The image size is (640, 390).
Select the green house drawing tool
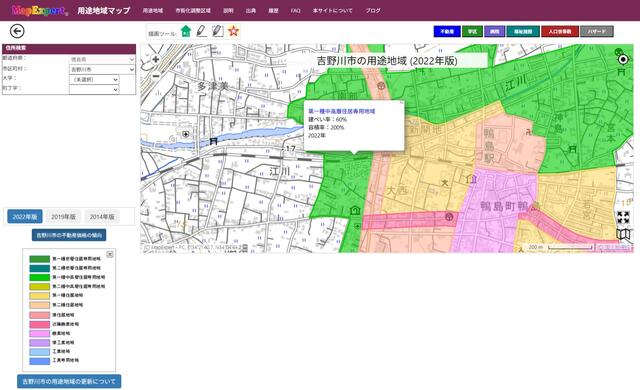pos(186,31)
